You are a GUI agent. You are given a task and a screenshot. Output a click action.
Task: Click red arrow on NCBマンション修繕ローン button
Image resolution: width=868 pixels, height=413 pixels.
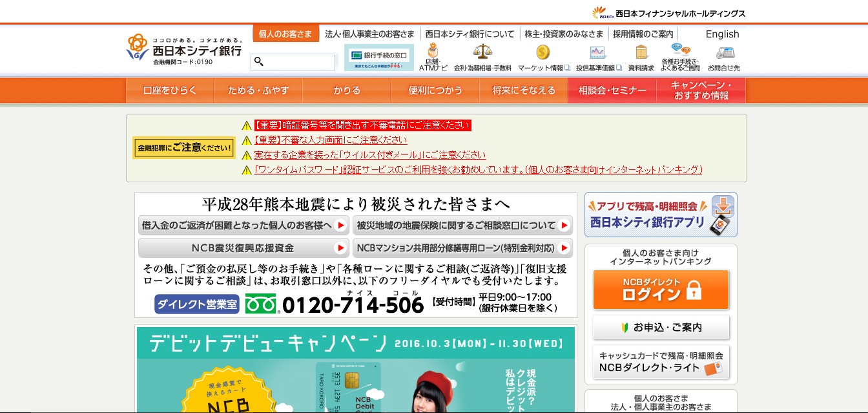point(564,248)
